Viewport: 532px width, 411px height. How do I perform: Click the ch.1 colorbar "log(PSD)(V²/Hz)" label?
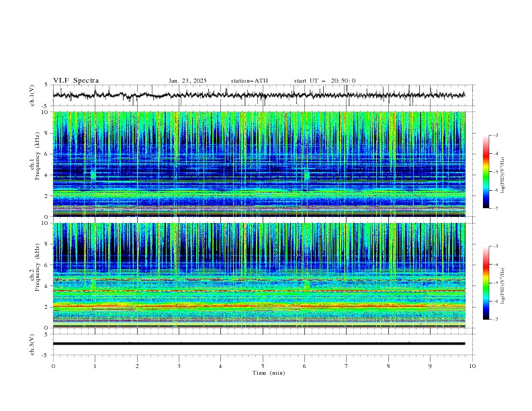click(503, 175)
